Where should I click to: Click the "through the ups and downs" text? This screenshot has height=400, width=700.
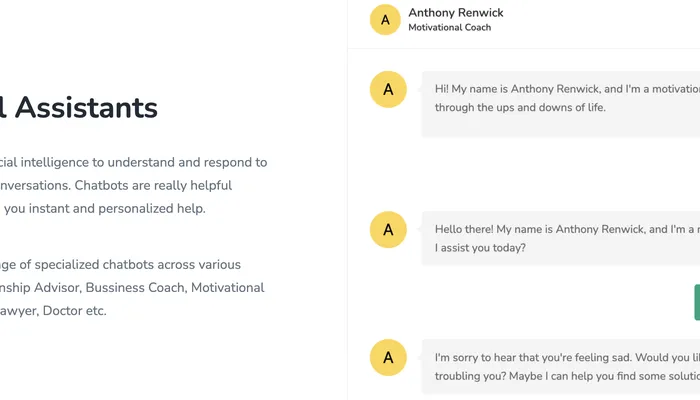(520, 107)
